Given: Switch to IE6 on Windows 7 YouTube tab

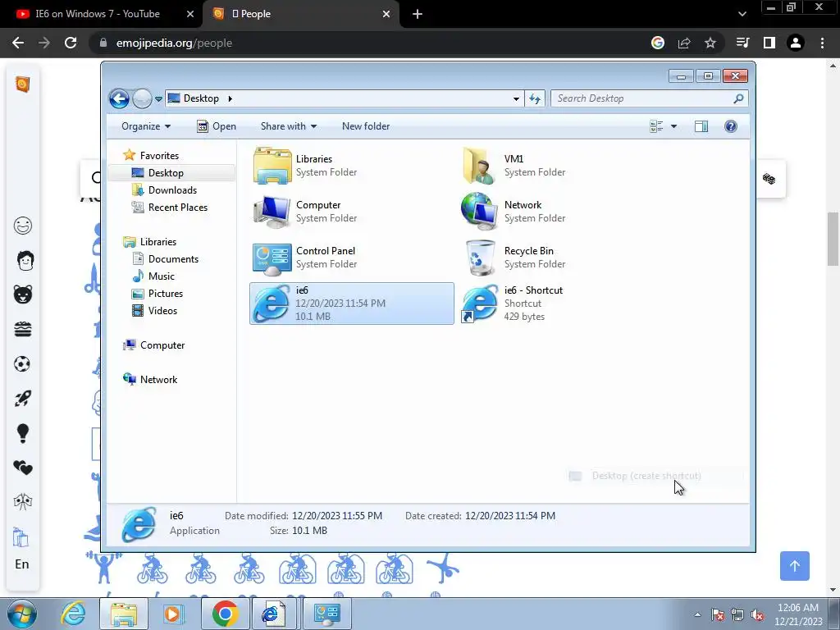Looking at the screenshot, I should coord(97,14).
